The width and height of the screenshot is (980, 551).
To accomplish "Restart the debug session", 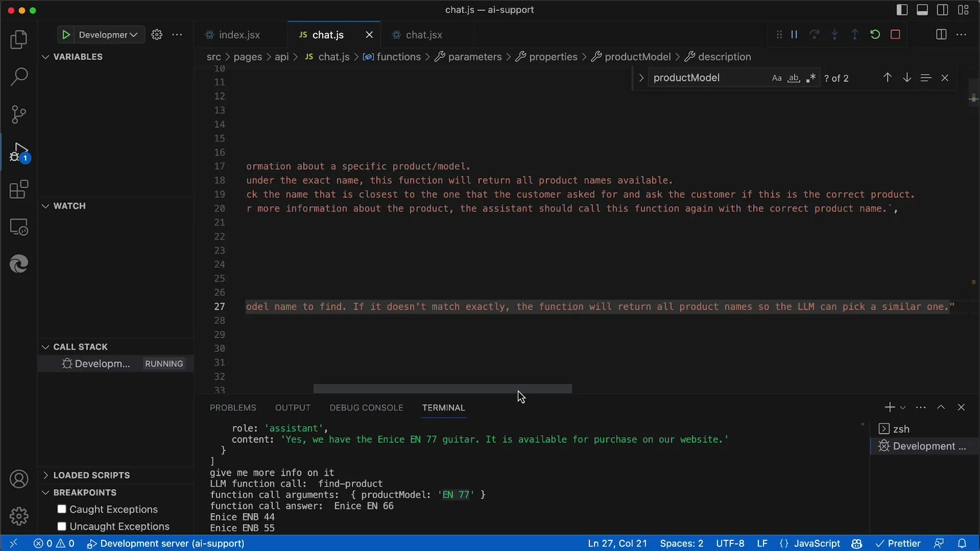I will pyautogui.click(x=875, y=35).
